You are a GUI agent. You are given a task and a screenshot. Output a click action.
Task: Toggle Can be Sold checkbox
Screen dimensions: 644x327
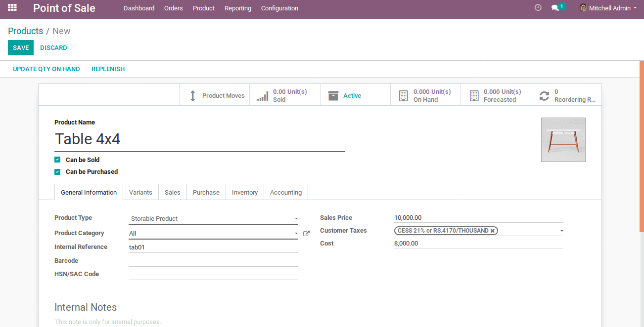57,160
